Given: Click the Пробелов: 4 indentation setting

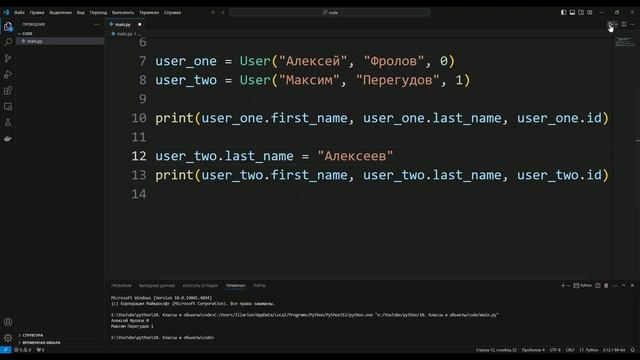Looking at the screenshot, I should tap(533, 350).
